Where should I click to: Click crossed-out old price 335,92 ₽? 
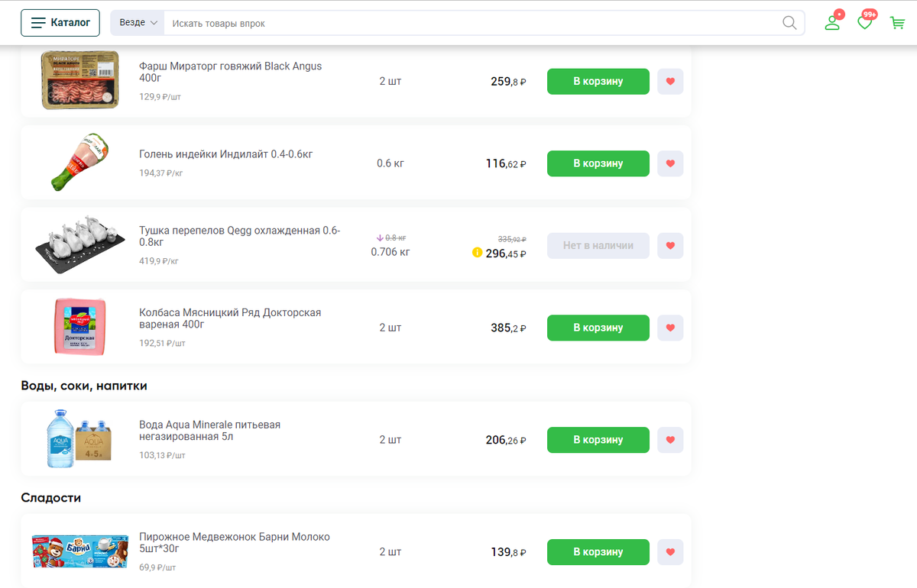click(512, 239)
